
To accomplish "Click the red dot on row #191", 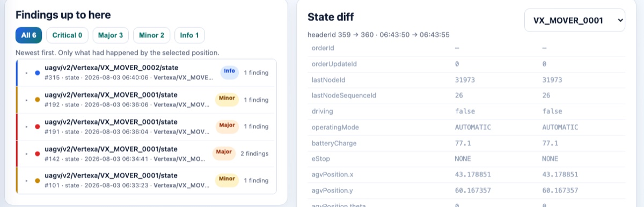I will (x=37, y=127).
